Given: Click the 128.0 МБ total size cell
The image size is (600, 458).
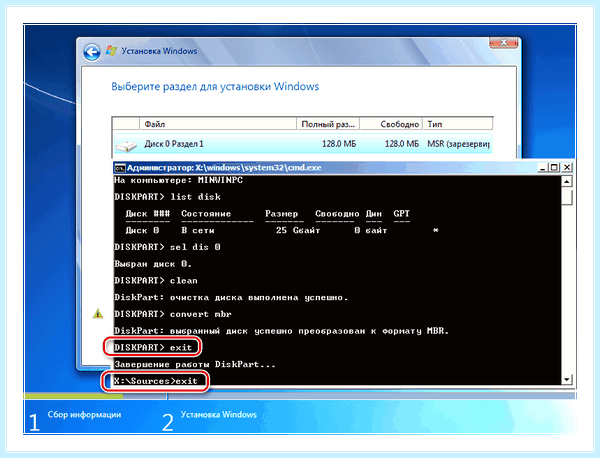Looking at the screenshot, I should point(339,144).
